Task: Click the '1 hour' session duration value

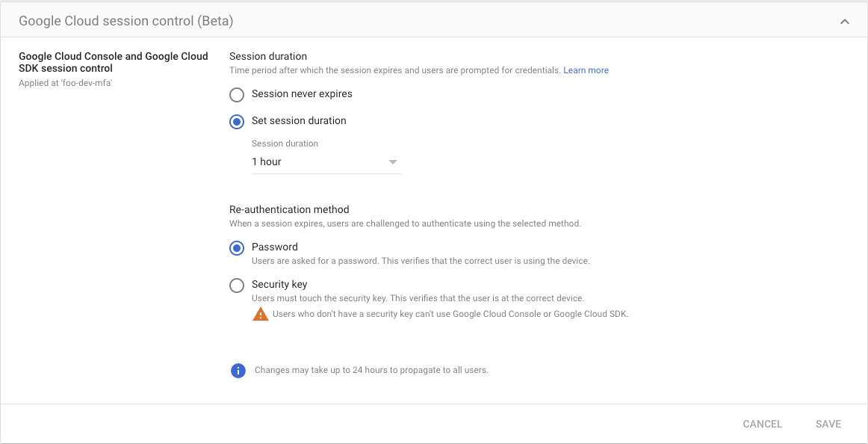Action: pos(267,162)
